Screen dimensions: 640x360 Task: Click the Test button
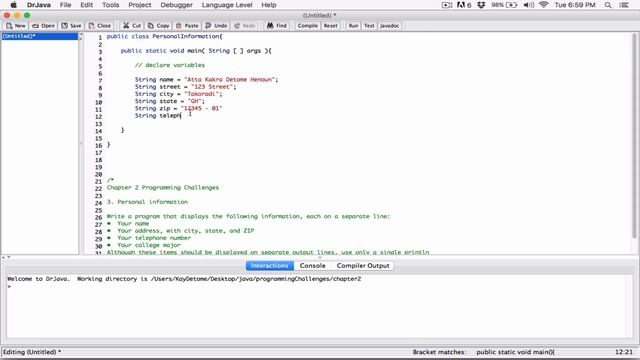pyautogui.click(x=369, y=26)
